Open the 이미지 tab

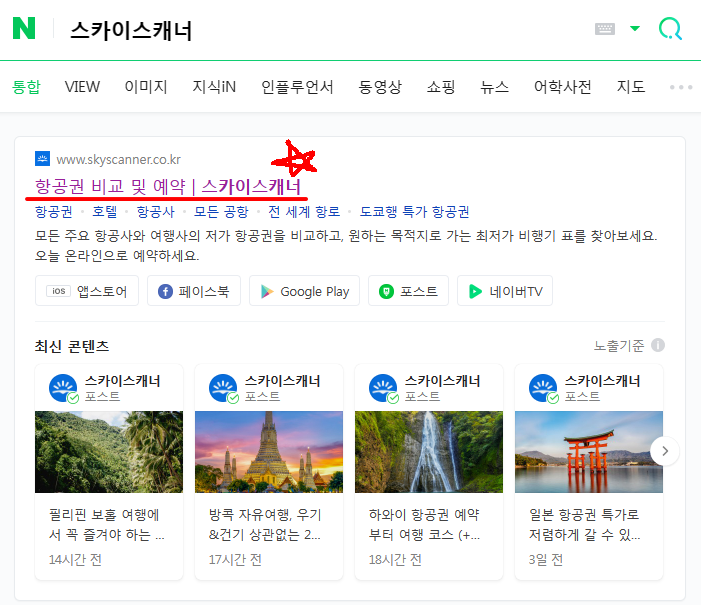146,87
